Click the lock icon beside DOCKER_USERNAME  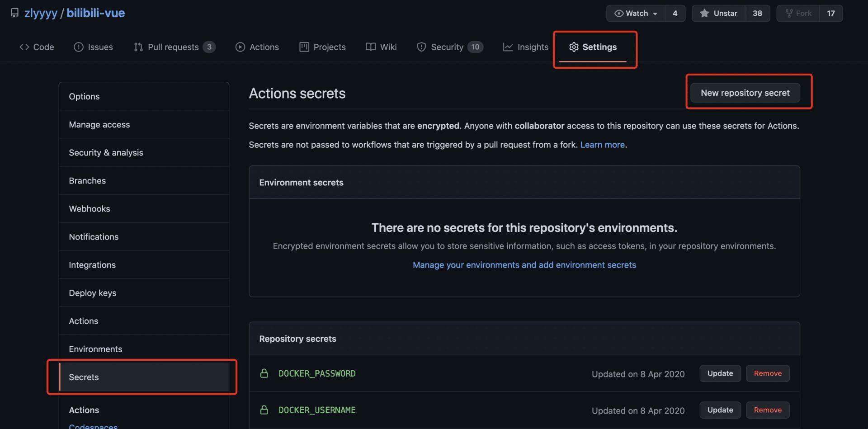click(264, 410)
